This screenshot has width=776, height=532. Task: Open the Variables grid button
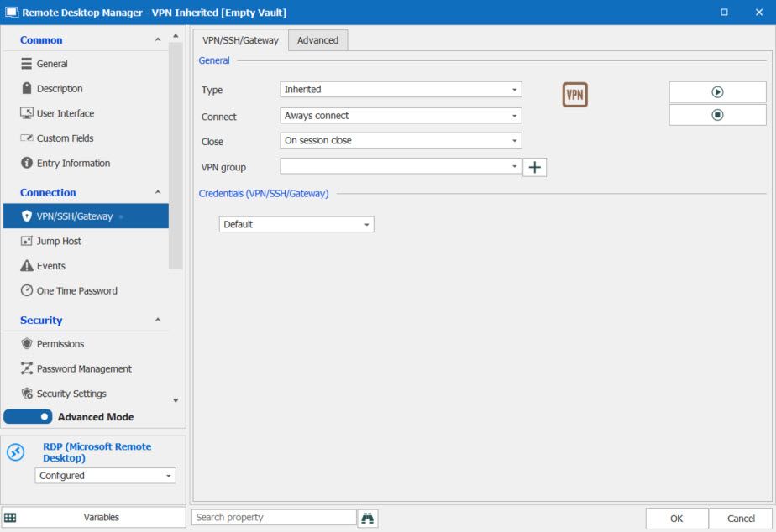(93, 518)
